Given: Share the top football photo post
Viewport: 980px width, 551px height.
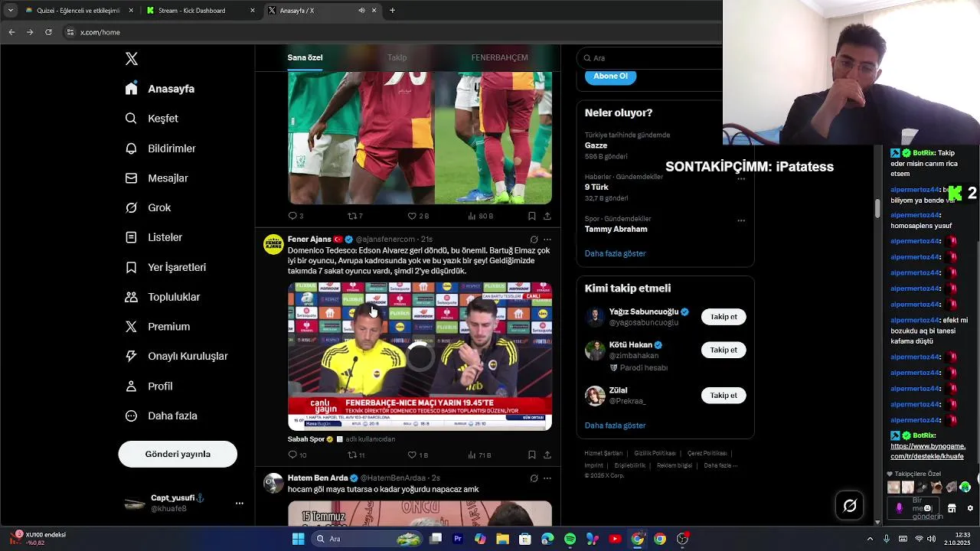Looking at the screenshot, I should coord(547,216).
